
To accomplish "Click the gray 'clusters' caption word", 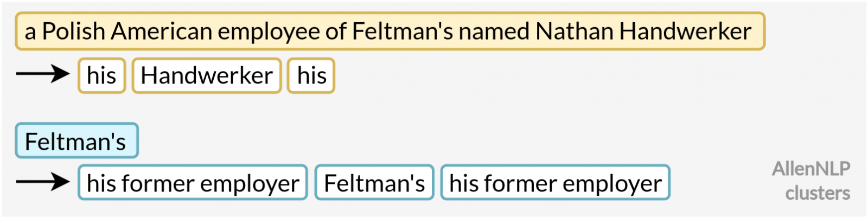I will [x=818, y=193].
